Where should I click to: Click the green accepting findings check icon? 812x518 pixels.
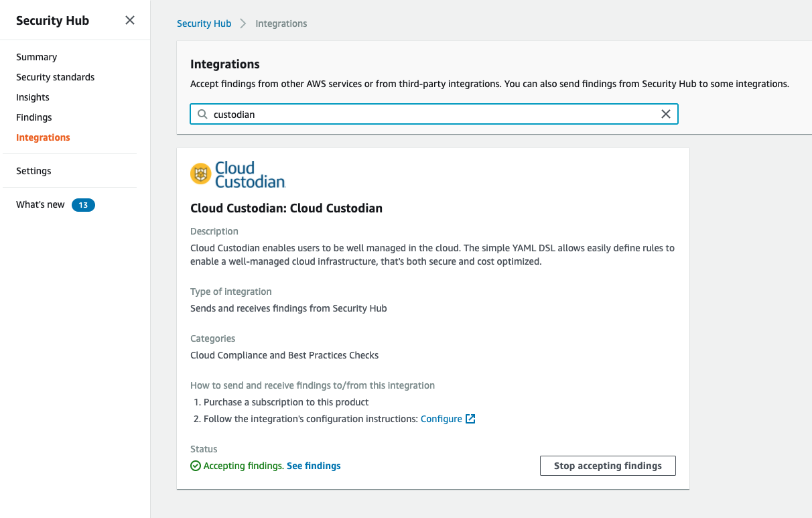[196, 466]
